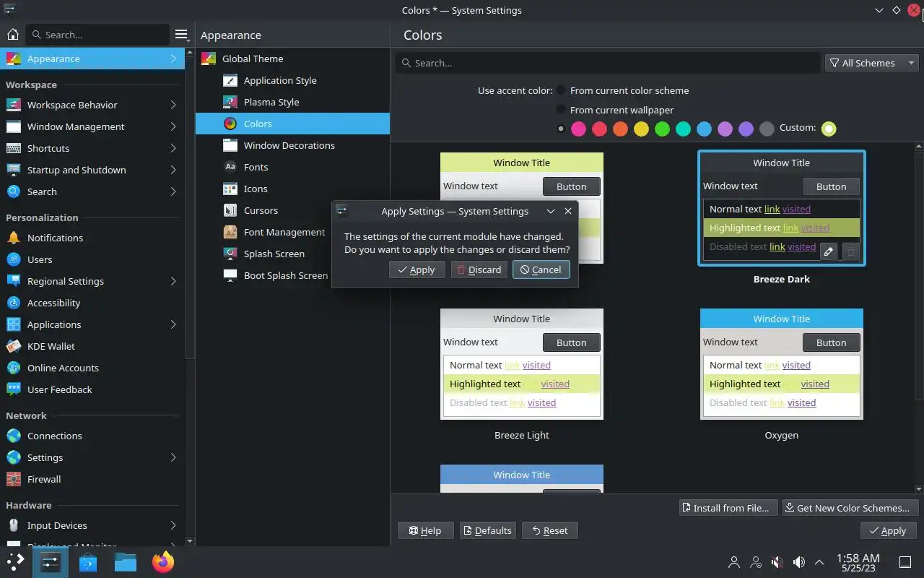924x578 pixels.
Task: Click the Input Devices mouse icon
Action: [13, 525]
